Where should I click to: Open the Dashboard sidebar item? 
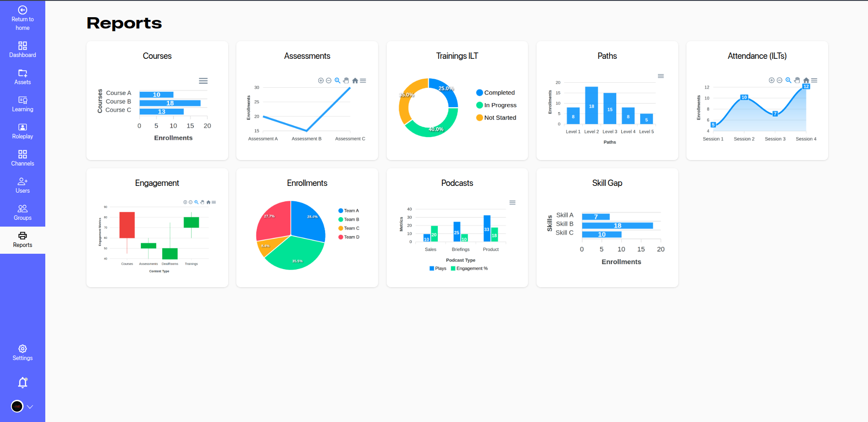pos(23,50)
